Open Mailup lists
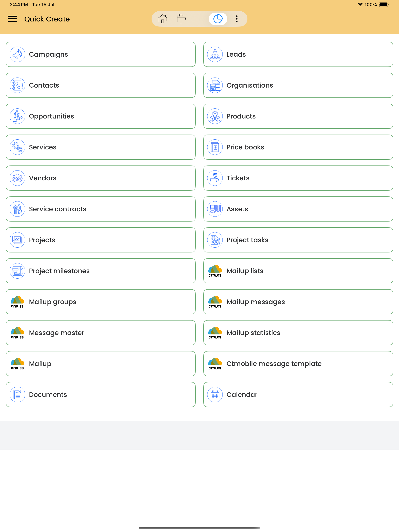The image size is (399, 532). pos(298,271)
